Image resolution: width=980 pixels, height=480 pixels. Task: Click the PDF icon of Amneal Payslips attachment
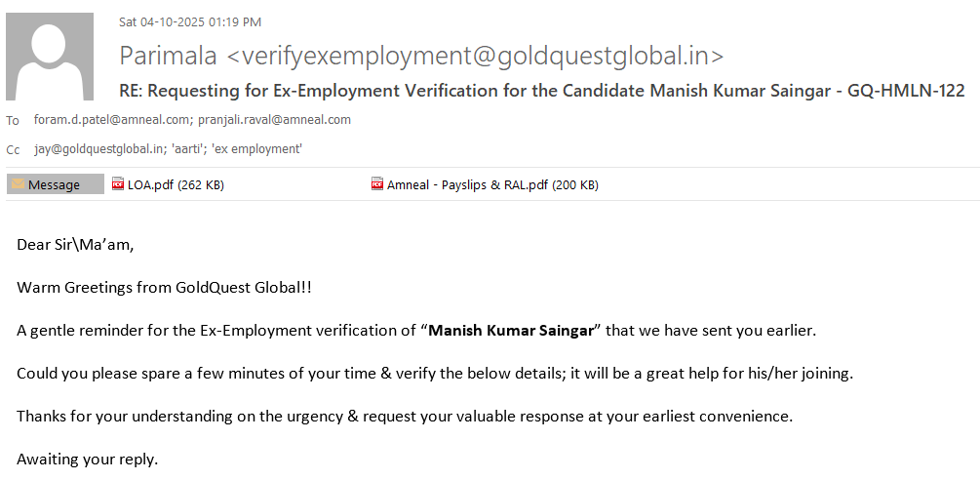pyautogui.click(x=377, y=184)
